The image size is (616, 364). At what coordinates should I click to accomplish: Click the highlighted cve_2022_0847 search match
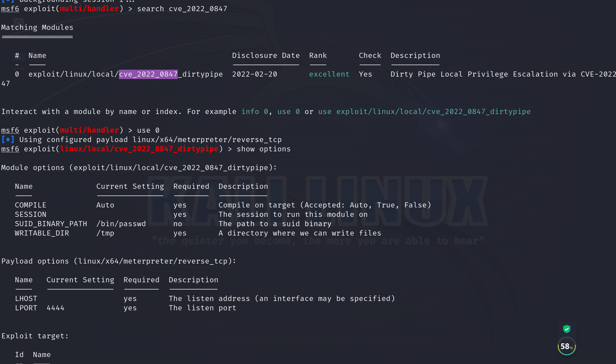(x=148, y=74)
